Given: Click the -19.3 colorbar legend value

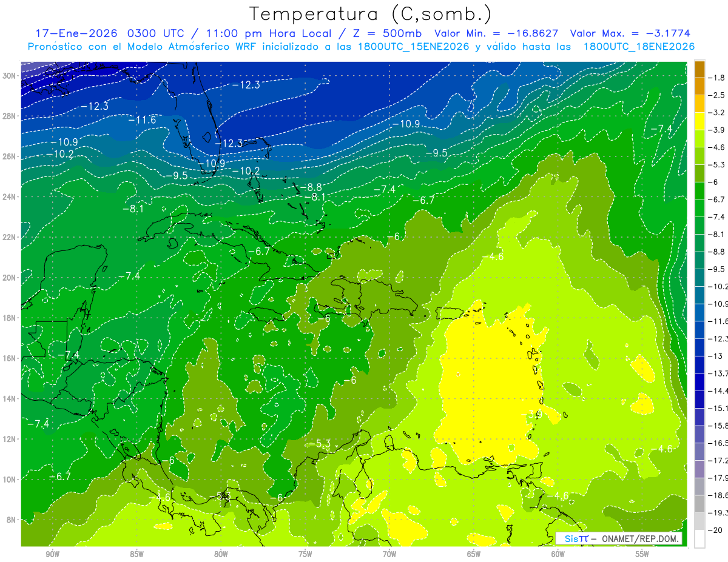Looking at the screenshot, I should point(719,512).
